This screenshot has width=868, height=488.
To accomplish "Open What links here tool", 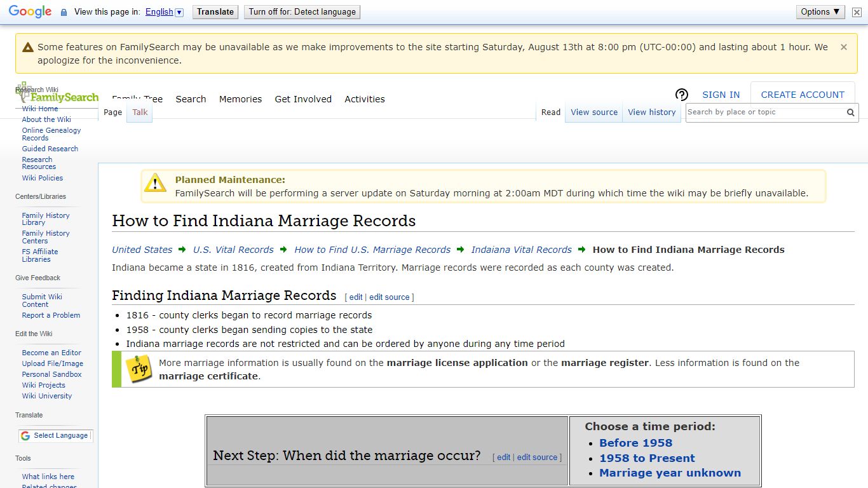I will pos(48,477).
